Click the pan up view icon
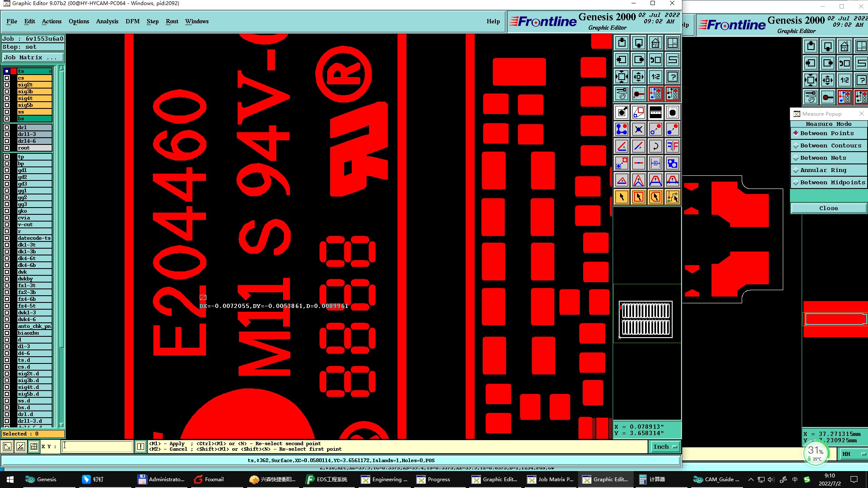The width and height of the screenshot is (868, 488). tap(622, 43)
